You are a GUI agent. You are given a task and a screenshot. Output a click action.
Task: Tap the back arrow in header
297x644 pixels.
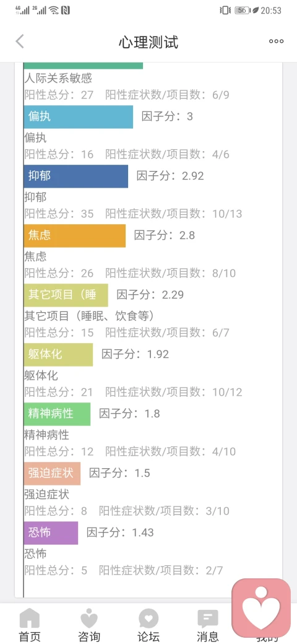point(20,41)
